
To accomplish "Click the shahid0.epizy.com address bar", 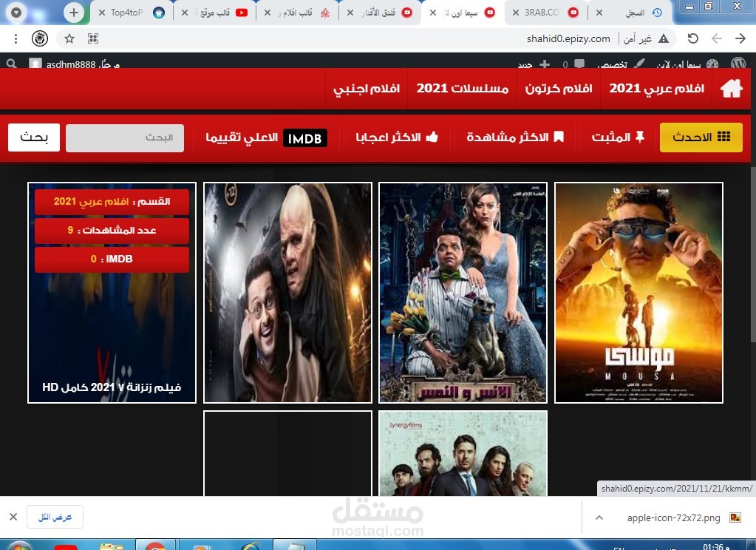I will pyautogui.click(x=568, y=38).
